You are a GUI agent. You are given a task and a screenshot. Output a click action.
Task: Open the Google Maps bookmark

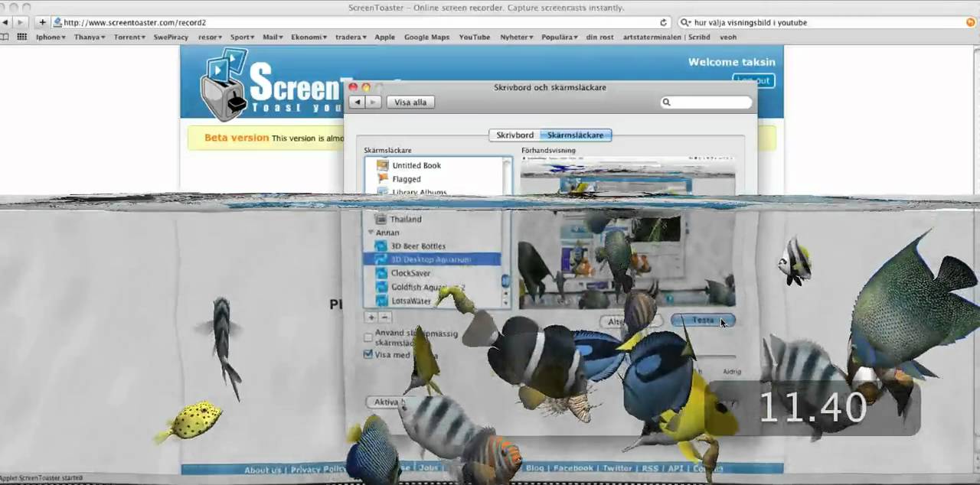tap(426, 37)
